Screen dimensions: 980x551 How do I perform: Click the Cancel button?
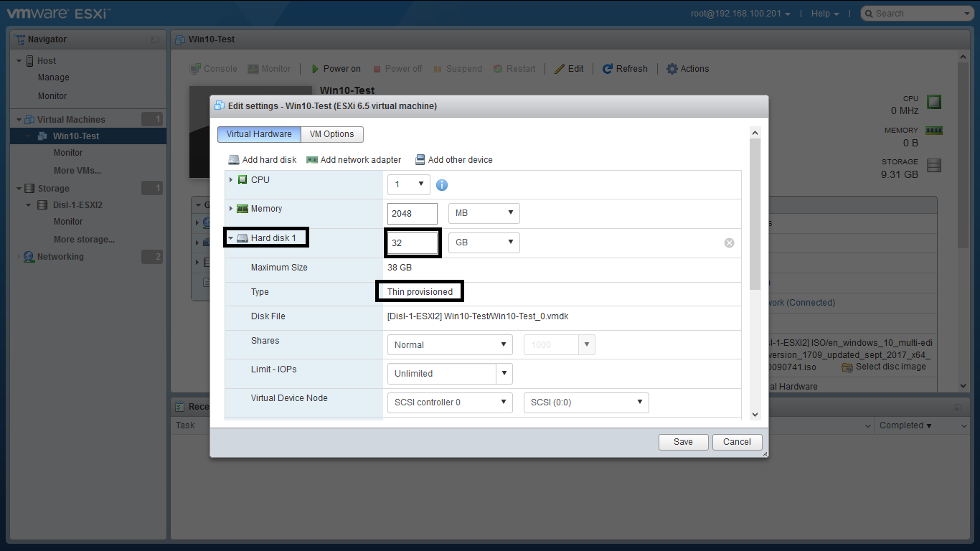tap(737, 442)
